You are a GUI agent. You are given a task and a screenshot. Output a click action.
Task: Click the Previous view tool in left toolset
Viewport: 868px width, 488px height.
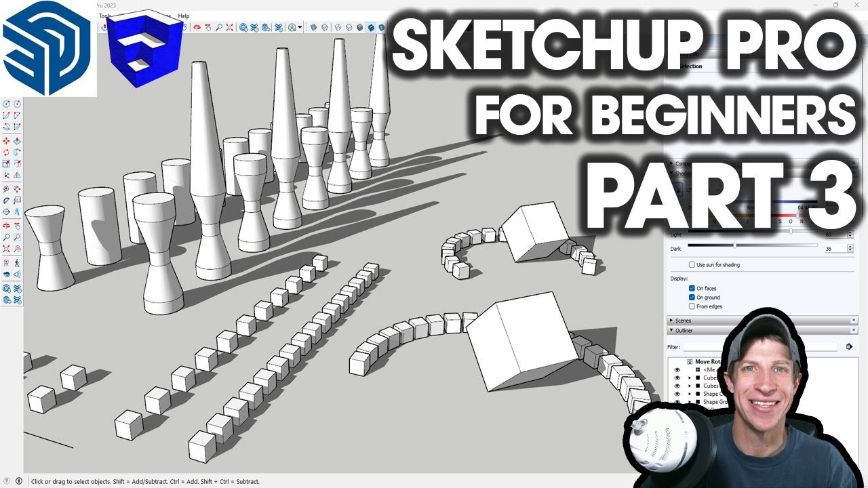tap(18, 247)
